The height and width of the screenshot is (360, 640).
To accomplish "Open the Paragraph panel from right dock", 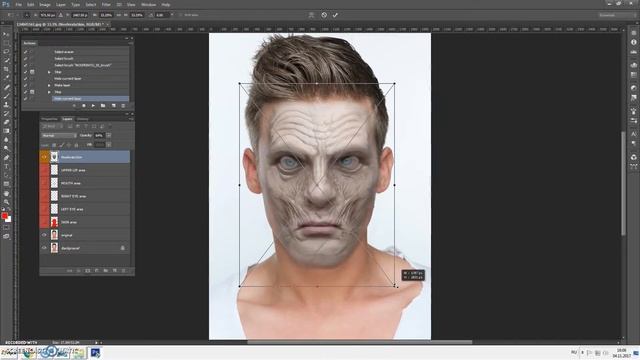I will coord(633,143).
